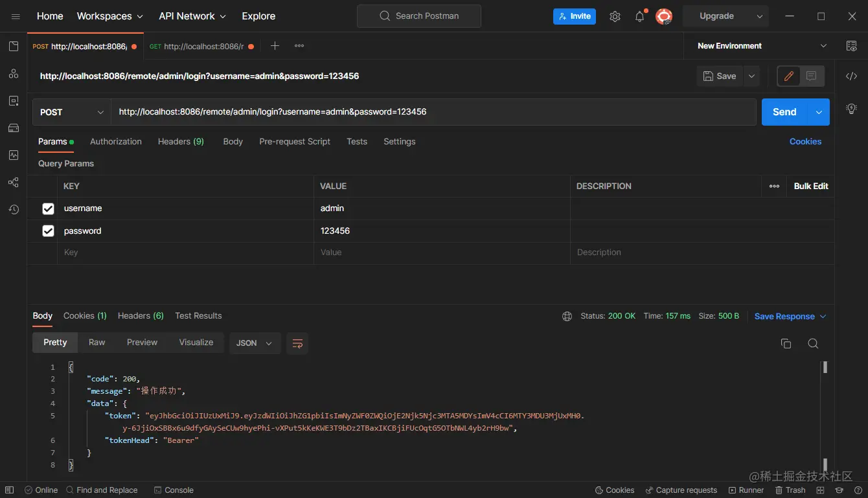Open Runner in status bar

(x=746, y=490)
